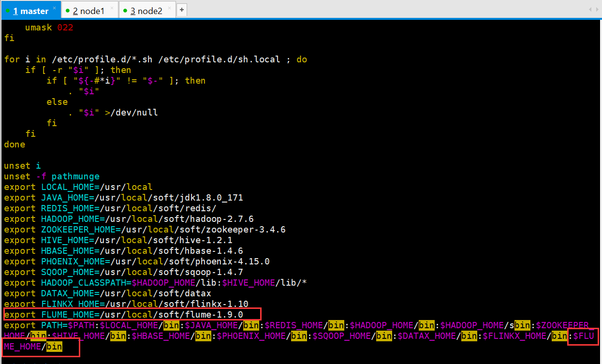Click the REDIS_HOME export line
The image size is (602, 364).
[110, 208]
